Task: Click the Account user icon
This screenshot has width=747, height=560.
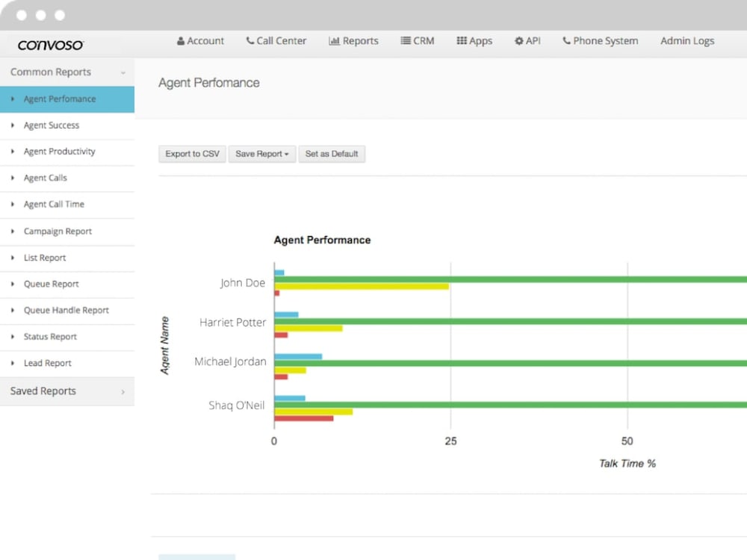Action: click(181, 41)
